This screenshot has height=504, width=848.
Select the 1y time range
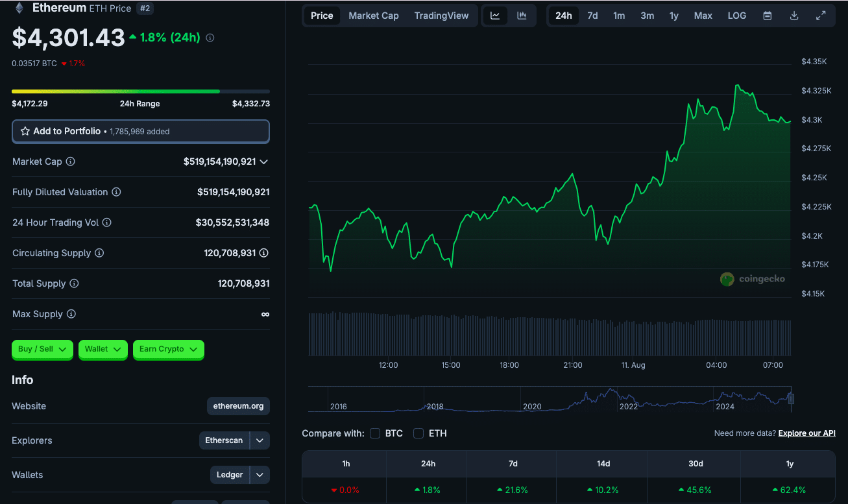coord(674,16)
